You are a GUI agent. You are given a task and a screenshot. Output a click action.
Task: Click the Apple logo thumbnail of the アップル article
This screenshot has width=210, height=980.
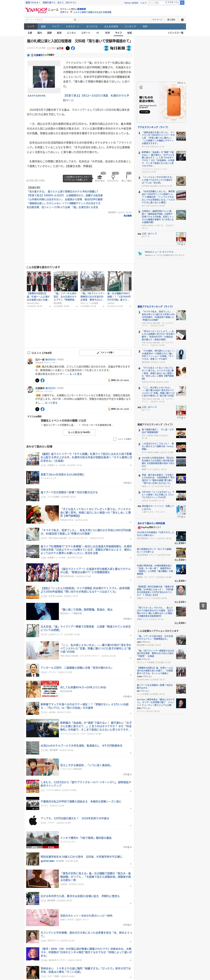32,820
